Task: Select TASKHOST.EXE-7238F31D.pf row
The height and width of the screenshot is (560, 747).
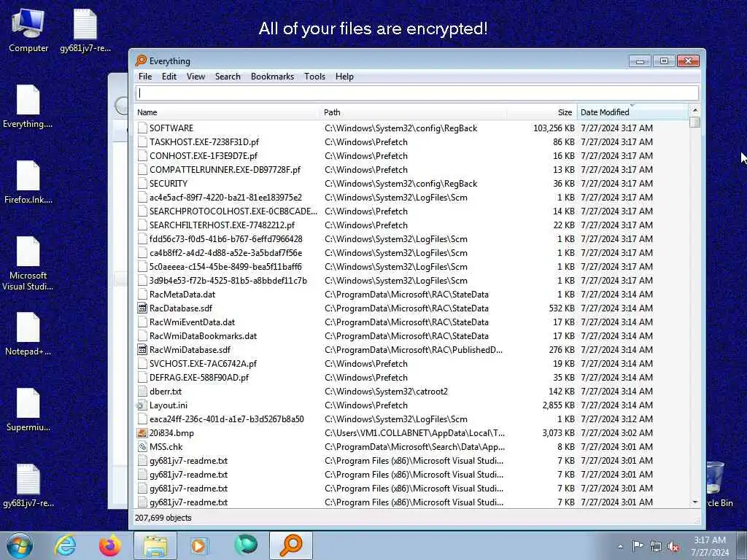Action: [x=411, y=142]
